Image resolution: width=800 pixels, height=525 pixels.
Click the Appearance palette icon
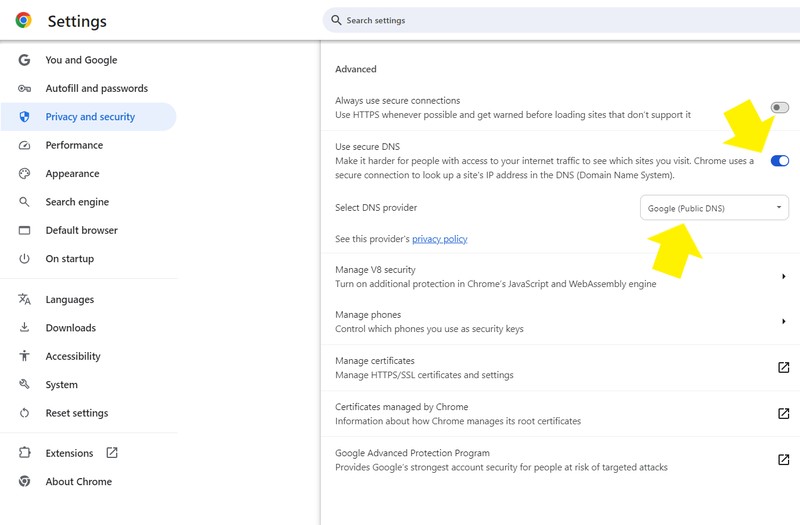click(x=25, y=174)
